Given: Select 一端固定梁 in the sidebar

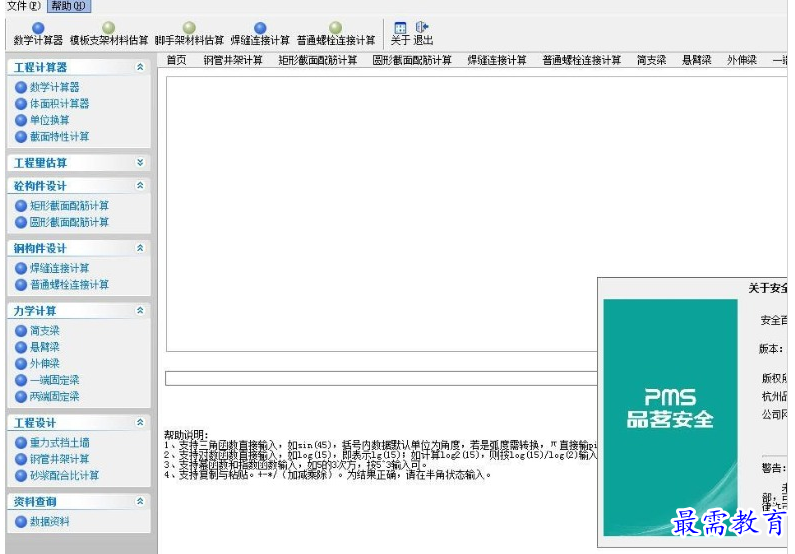Looking at the screenshot, I should point(48,380).
